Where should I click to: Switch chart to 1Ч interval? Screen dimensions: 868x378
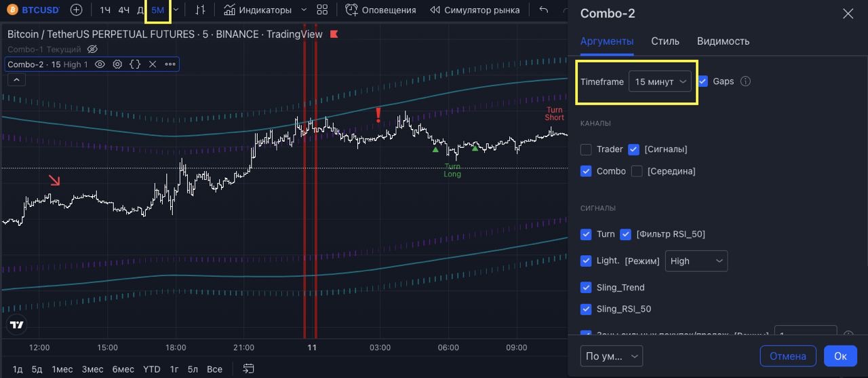(x=105, y=10)
